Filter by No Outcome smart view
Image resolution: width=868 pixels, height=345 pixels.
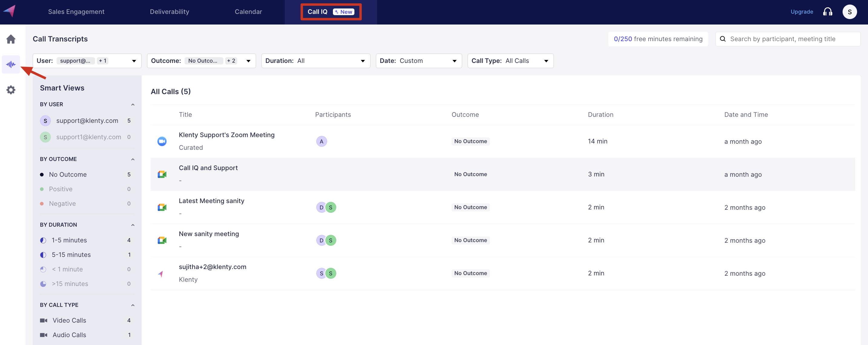(x=68, y=175)
